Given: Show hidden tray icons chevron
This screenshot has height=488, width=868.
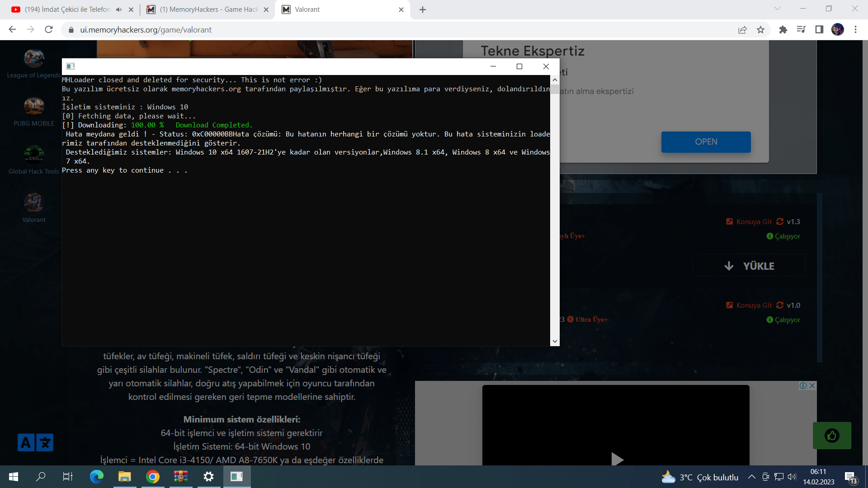Looking at the screenshot, I should [751, 477].
